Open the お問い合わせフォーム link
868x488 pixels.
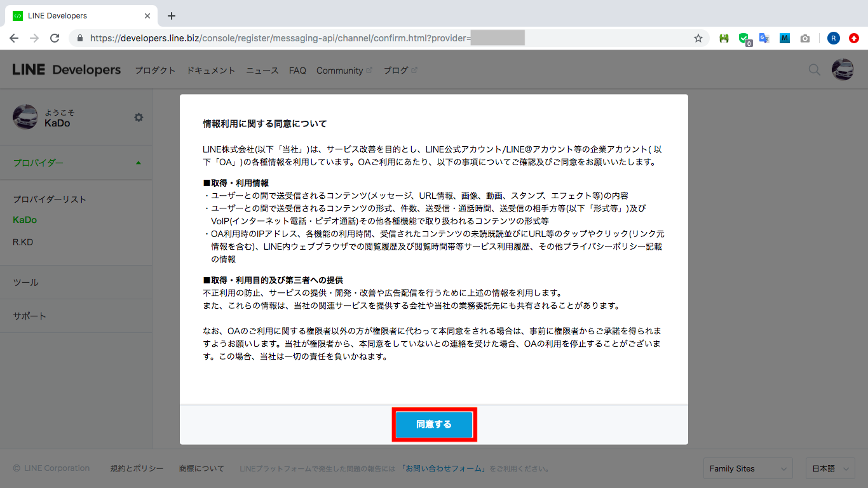444,469
